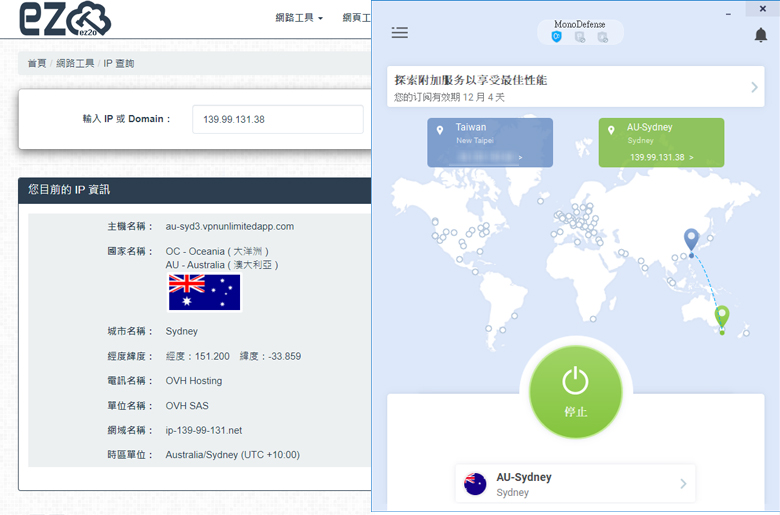
Task: Click the AU - Australia country line
Action: pos(222,265)
